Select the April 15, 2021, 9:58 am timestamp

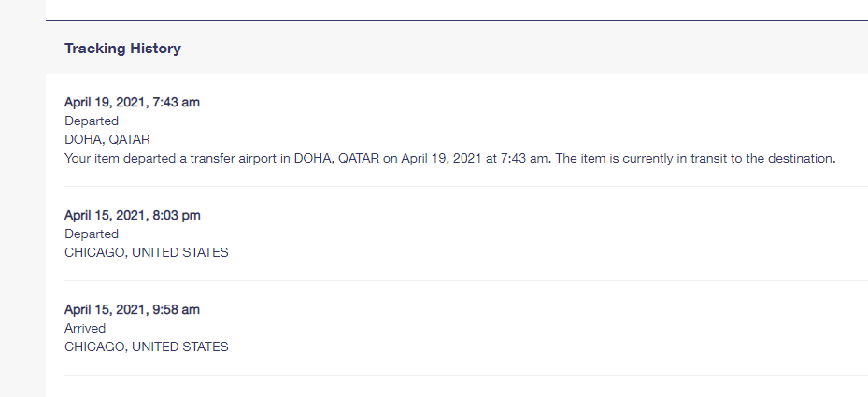coord(132,309)
